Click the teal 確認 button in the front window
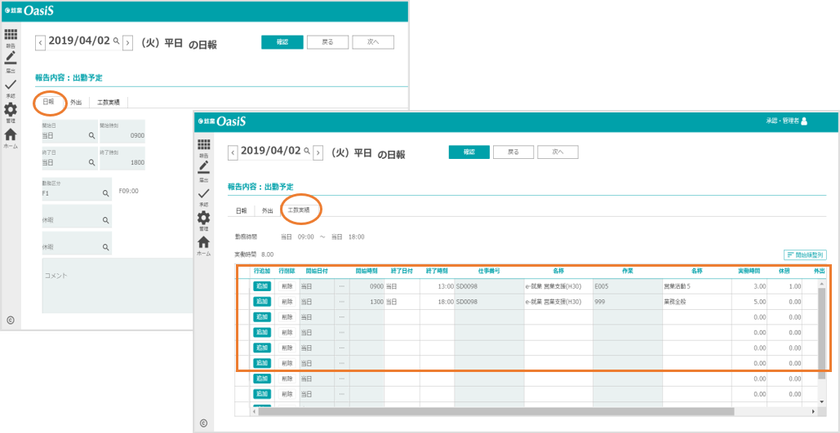840x433 pixels. [x=469, y=152]
